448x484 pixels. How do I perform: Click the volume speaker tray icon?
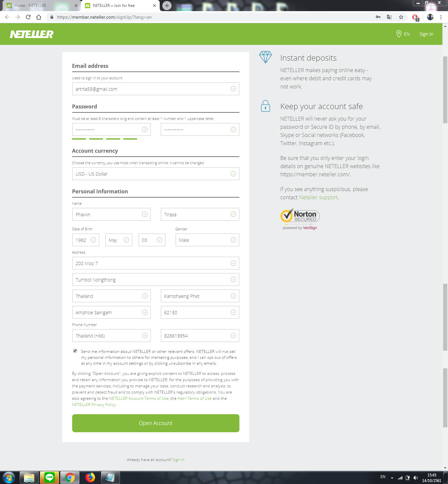(416, 478)
